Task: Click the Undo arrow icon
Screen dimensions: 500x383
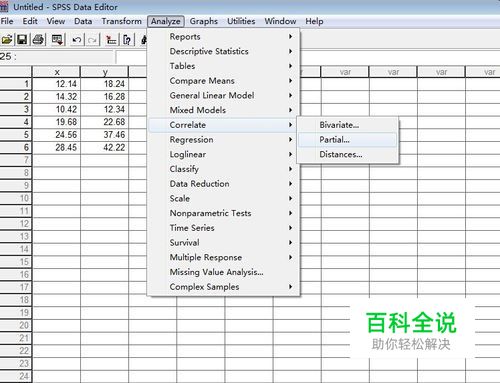Action: click(x=77, y=40)
